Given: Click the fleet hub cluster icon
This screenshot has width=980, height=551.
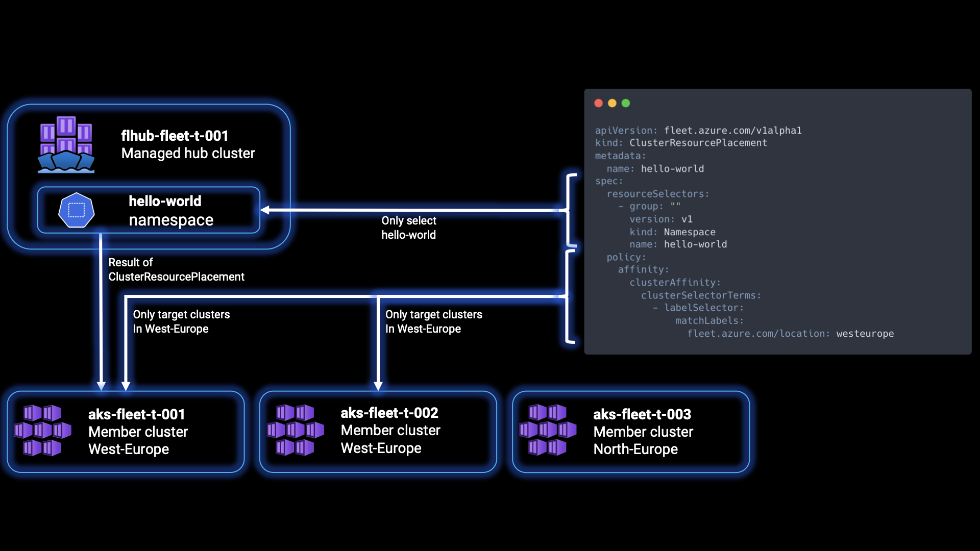Looking at the screenshot, I should pyautogui.click(x=66, y=145).
